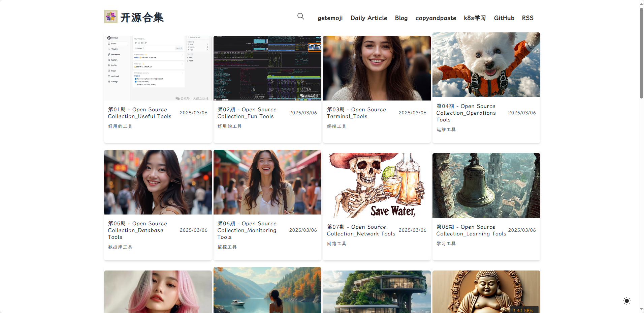The image size is (644, 313).
Task: Open 第06期 Monitoring Tools article title
Action: (x=247, y=230)
